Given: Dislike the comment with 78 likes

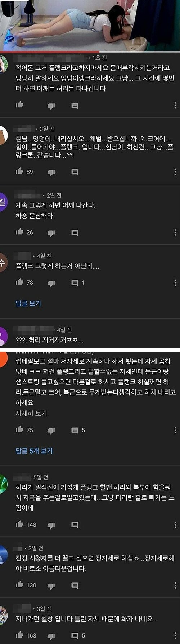Looking at the screenshot, I should pyautogui.click(x=51, y=283).
